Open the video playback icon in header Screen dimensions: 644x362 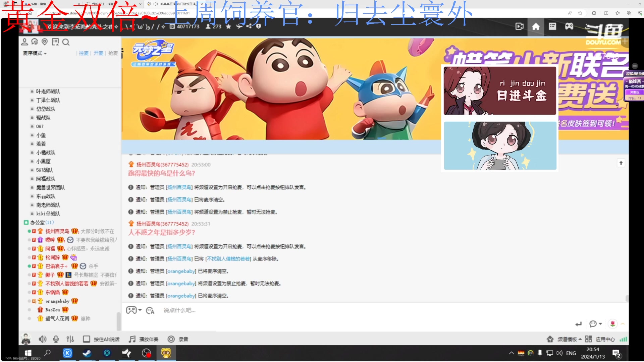pyautogui.click(x=519, y=26)
